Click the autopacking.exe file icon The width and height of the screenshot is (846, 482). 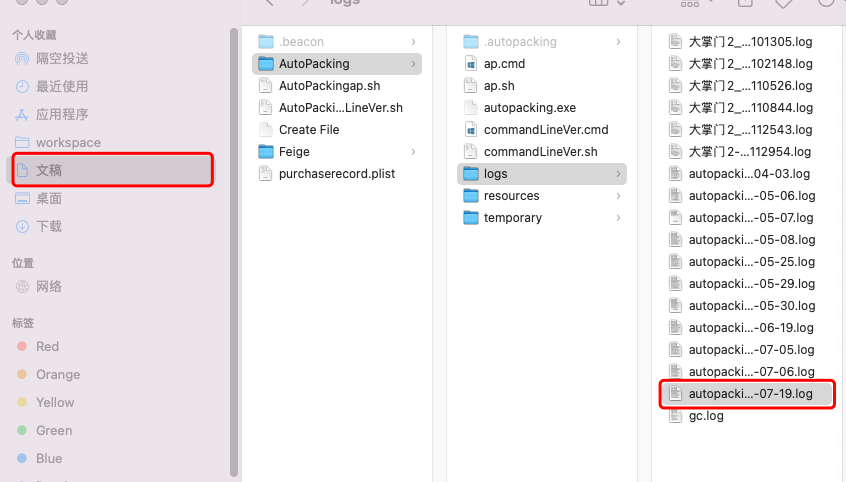(x=471, y=108)
